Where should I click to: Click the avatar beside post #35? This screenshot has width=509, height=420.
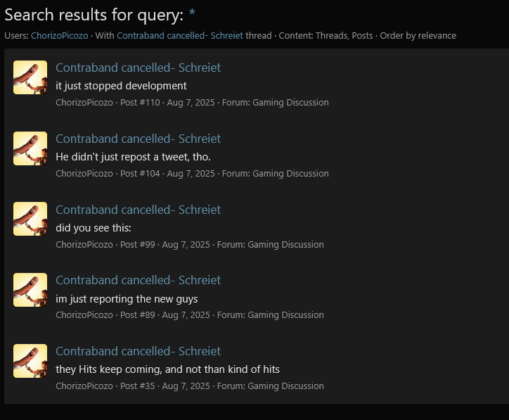click(30, 361)
